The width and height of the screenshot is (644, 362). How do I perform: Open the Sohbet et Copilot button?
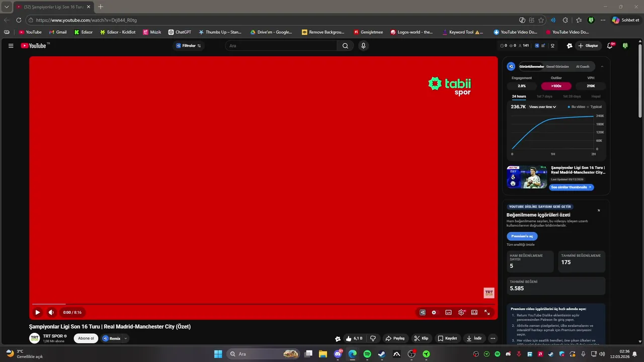pyautogui.click(x=625, y=20)
